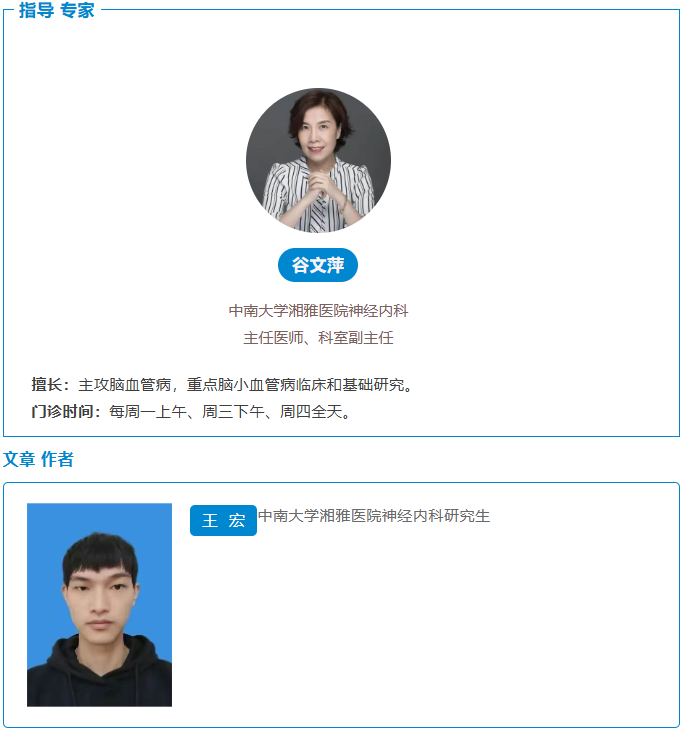Click the text 主攻脑血管病 specialty description
This screenshot has height=730, width=683.
(125, 385)
